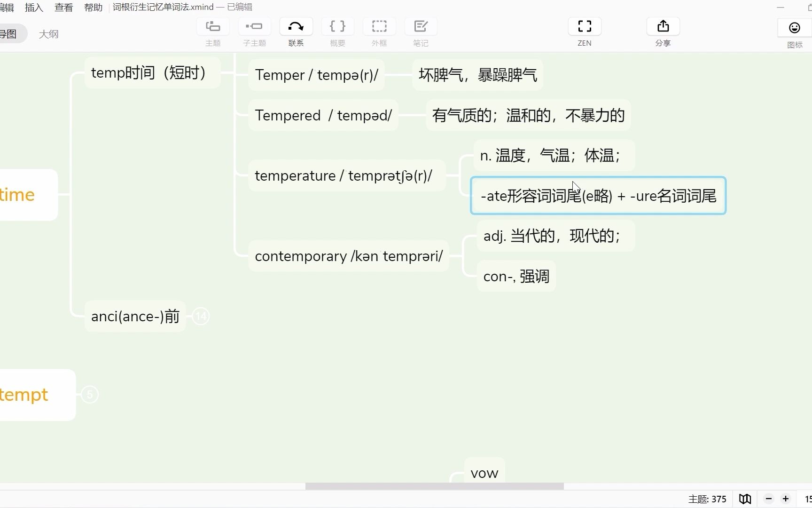Click the horizontal scrollbar thumb
812x508 pixels.
[435, 486]
